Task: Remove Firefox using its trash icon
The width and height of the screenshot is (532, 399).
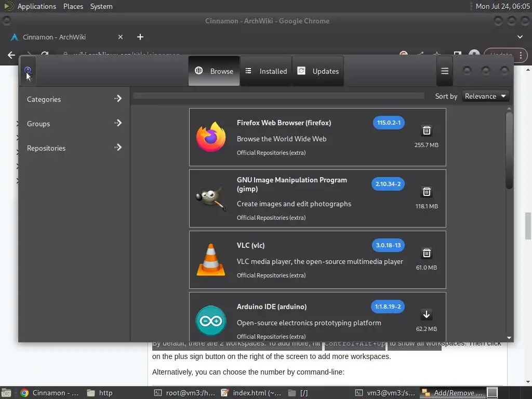Action: coord(427,130)
